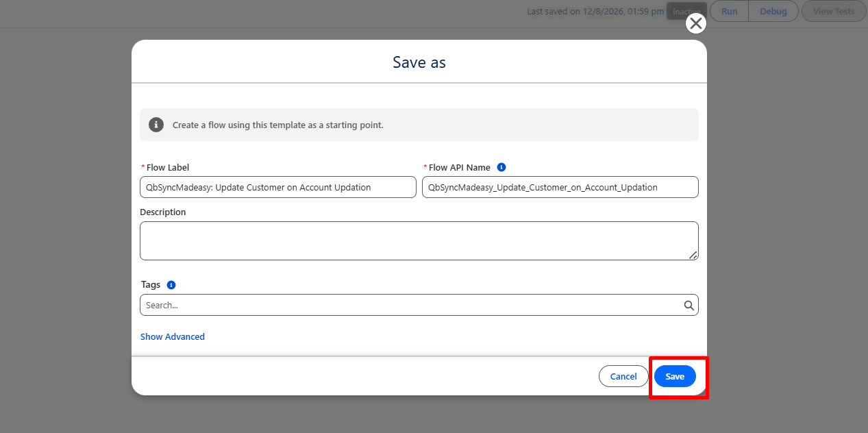868x433 pixels.
Task: Expand Show Advanced options
Action: [173, 337]
